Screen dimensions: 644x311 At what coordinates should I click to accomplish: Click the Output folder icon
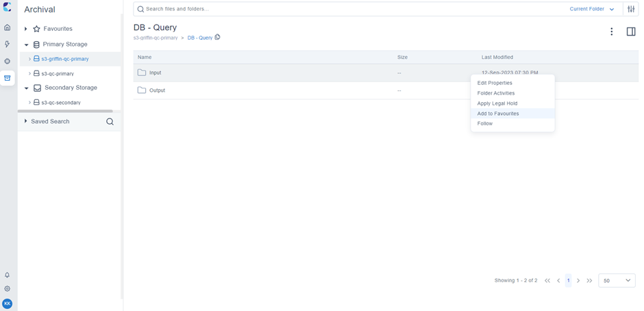pos(142,90)
